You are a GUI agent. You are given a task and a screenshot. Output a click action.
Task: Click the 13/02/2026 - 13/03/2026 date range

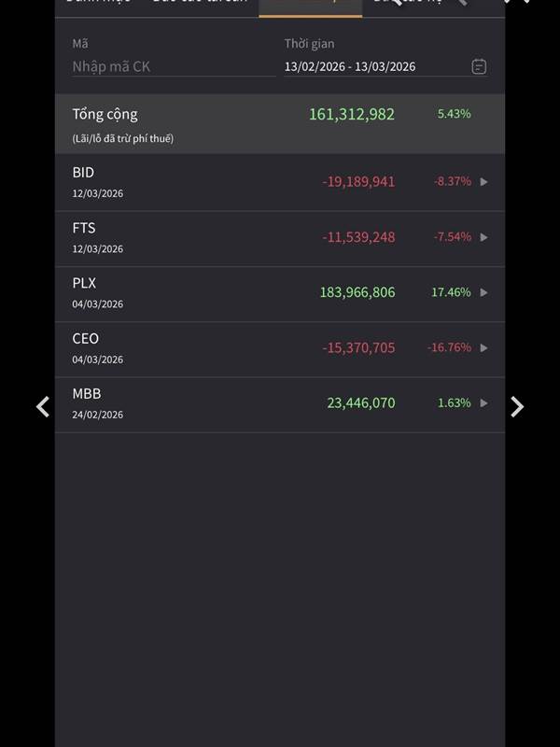point(350,66)
